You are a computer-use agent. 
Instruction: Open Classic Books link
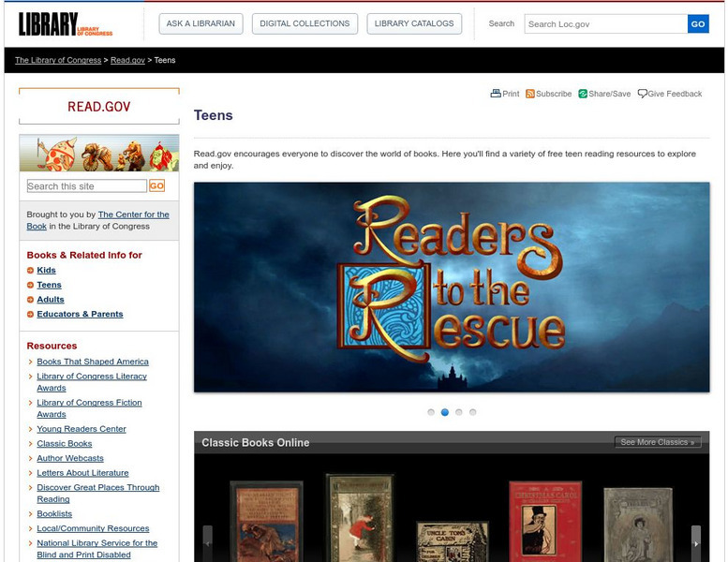tap(64, 444)
